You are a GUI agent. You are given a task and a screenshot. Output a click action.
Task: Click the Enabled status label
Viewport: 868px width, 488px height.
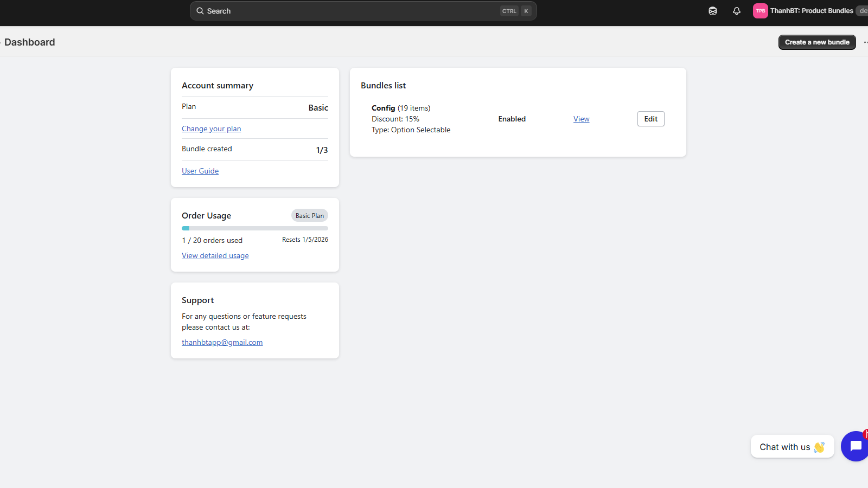[x=512, y=119]
